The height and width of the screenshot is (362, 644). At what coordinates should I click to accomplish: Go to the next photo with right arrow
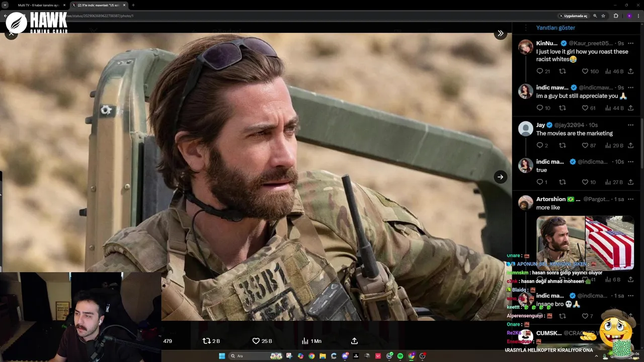click(x=500, y=177)
